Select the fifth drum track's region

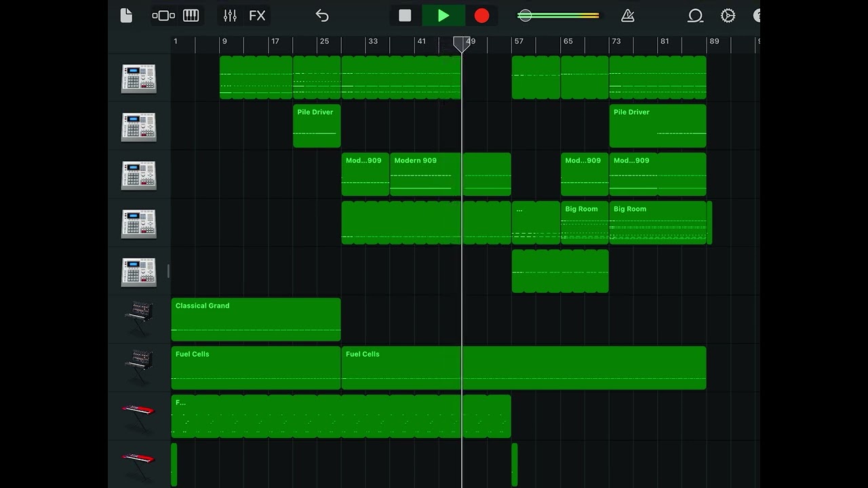[x=560, y=271]
